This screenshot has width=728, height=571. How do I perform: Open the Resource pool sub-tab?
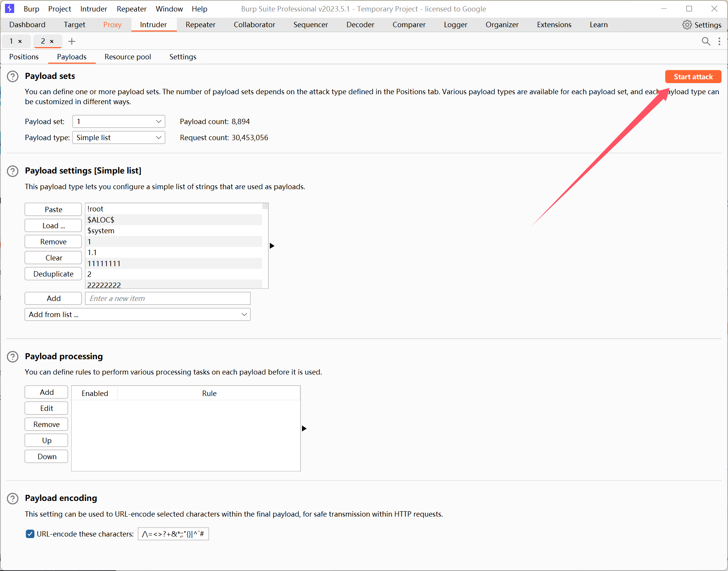click(x=128, y=57)
